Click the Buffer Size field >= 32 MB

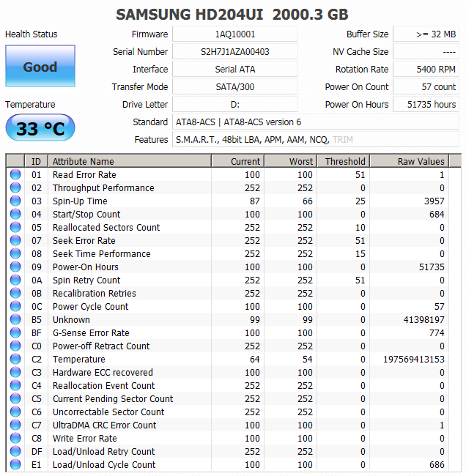pyautogui.click(x=426, y=34)
